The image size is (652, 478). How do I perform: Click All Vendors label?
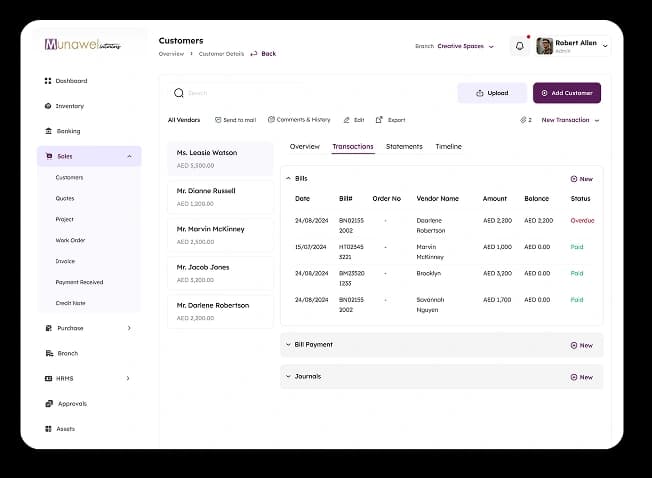pos(184,120)
